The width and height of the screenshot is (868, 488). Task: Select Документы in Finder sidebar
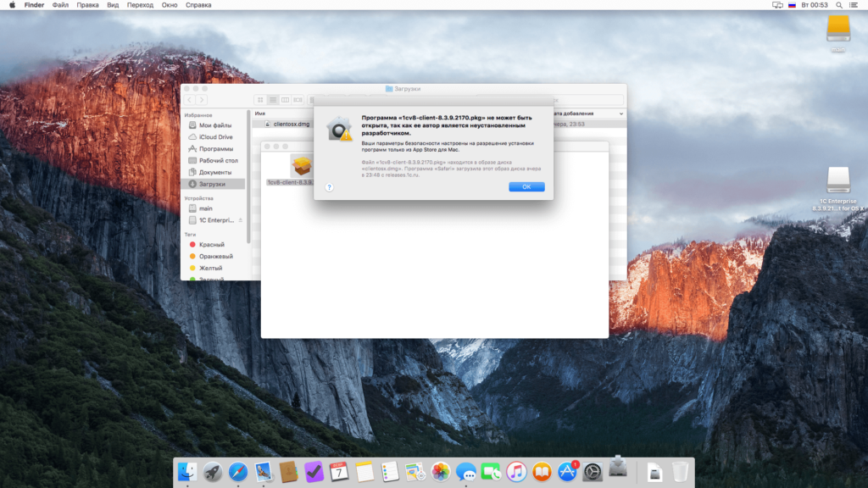pos(214,172)
